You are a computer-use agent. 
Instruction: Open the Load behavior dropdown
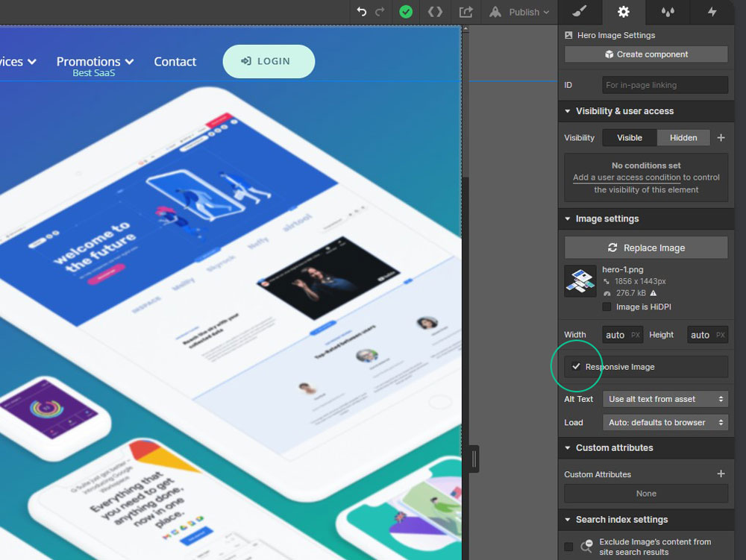(665, 423)
